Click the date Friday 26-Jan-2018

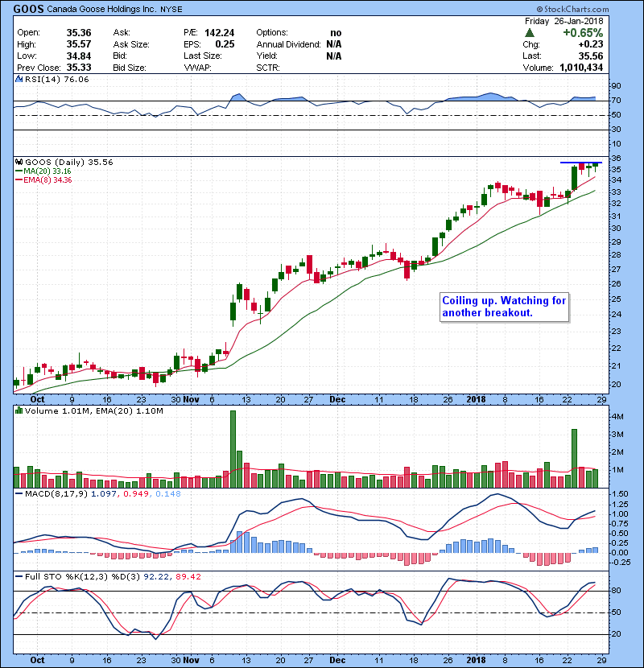click(x=563, y=21)
